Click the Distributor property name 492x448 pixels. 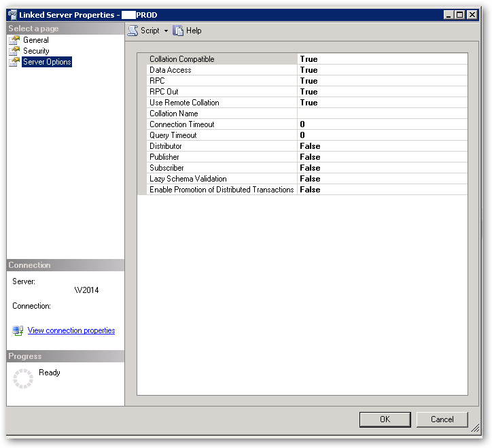point(165,146)
